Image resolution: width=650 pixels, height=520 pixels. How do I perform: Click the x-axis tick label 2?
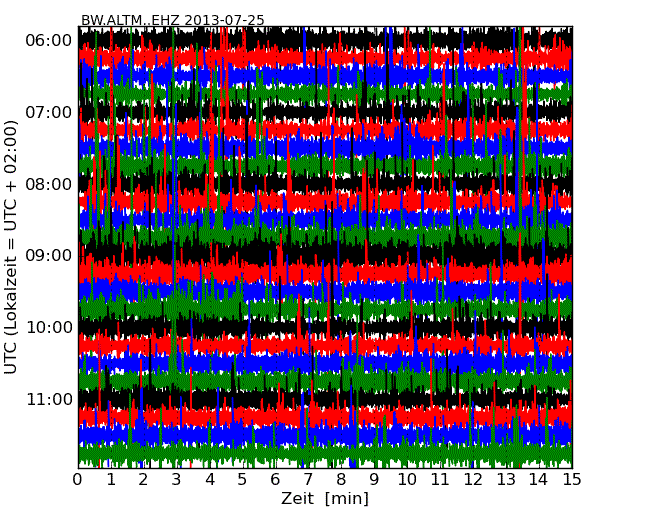pyautogui.click(x=144, y=480)
